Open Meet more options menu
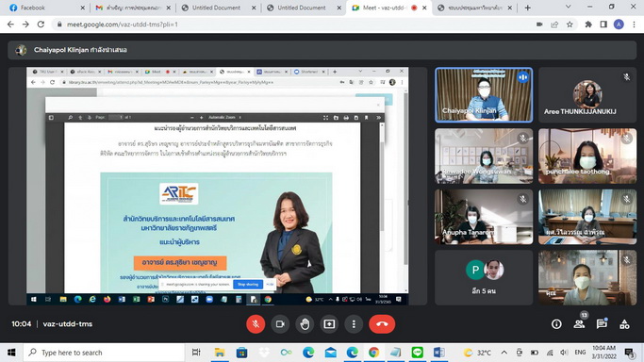644x362 pixels. (x=354, y=324)
